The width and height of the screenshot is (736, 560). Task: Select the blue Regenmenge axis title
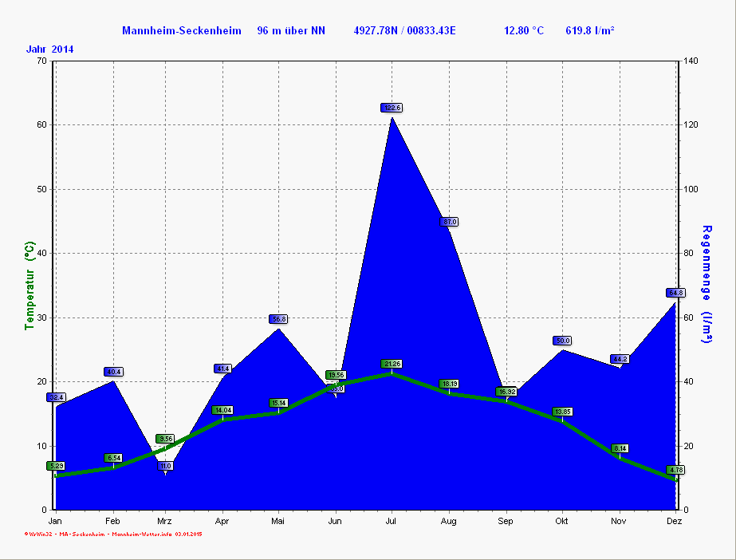pyautogui.click(x=706, y=285)
